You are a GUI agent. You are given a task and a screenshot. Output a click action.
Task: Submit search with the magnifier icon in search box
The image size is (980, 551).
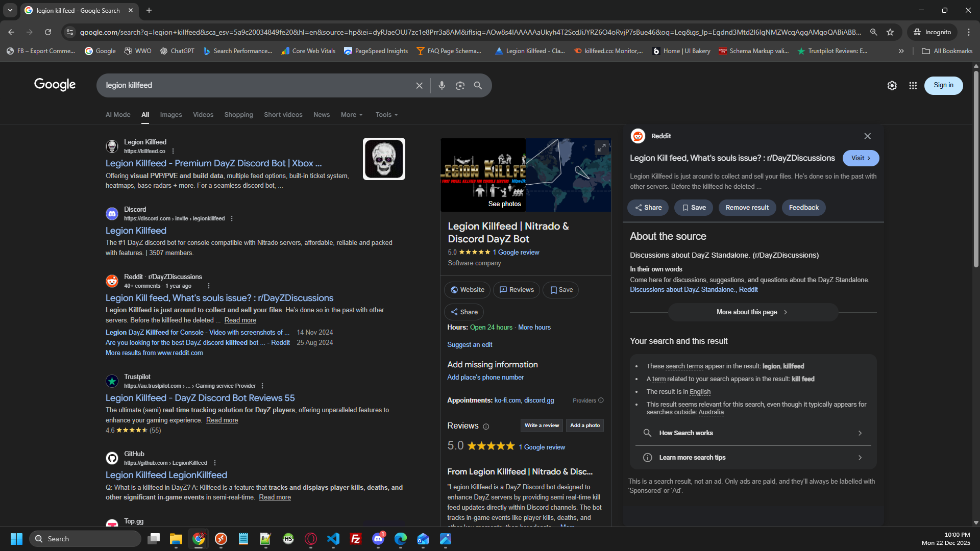pos(478,86)
